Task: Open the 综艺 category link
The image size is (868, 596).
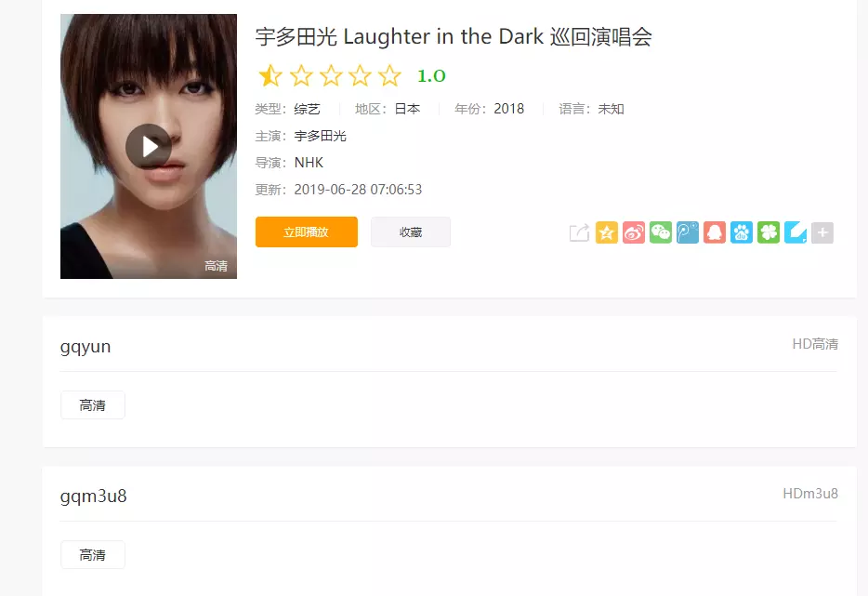Action: tap(308, 109)
